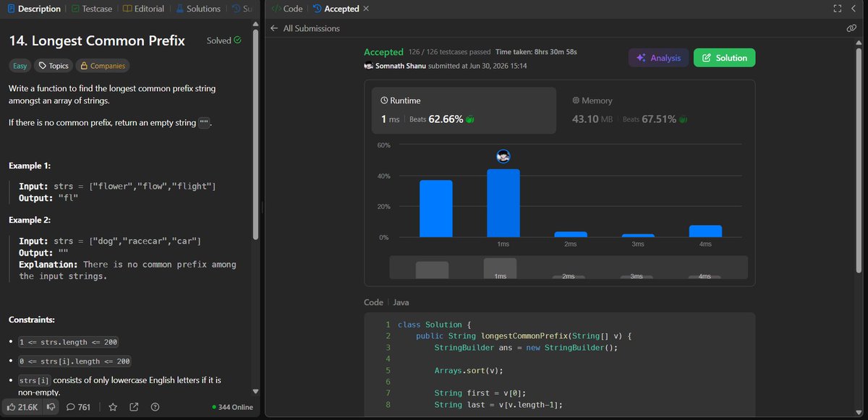Click the back arrow beside All Submissions
The image size is (868, 420).
coord(273,28)
